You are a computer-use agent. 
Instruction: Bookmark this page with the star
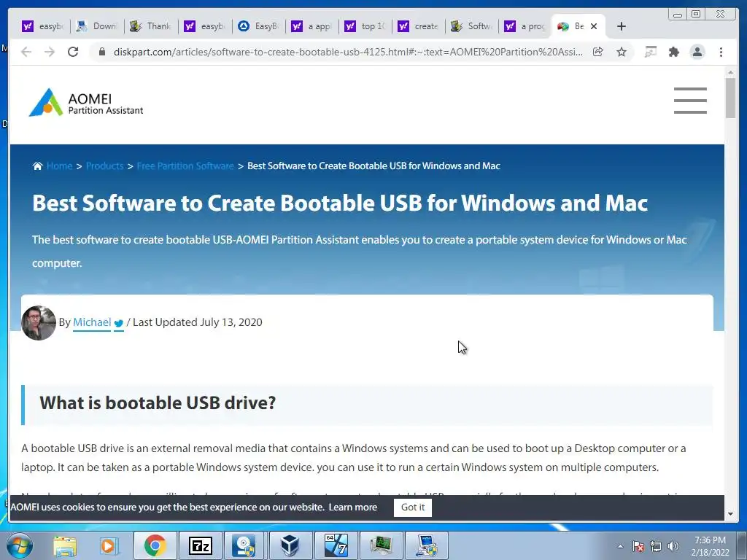coord(622,52)
